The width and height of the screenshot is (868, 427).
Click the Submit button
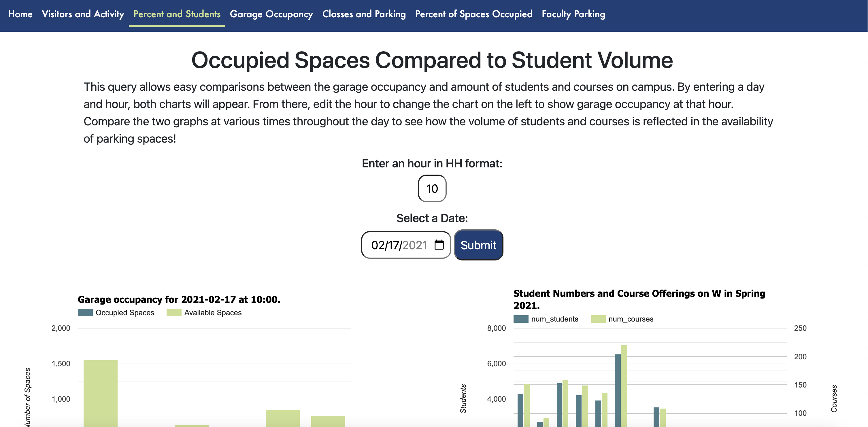click(x=478, y=245)
